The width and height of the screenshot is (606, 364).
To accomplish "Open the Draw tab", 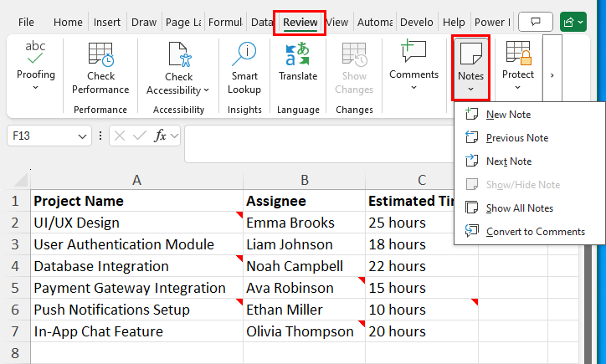I will coord(144,23).
